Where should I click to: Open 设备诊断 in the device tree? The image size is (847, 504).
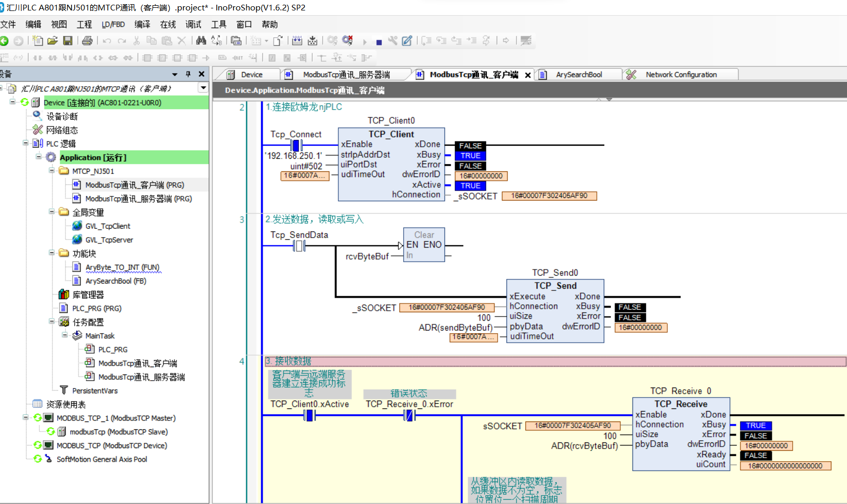[x=62, y=116]
